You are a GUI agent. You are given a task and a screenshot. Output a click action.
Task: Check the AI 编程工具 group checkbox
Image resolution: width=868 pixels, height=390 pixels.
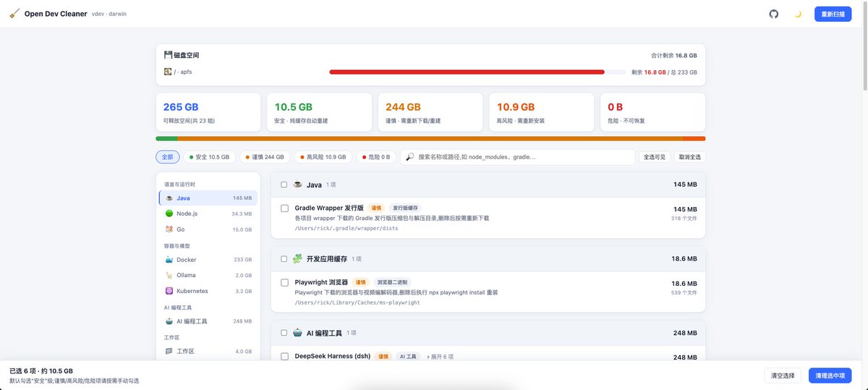pos(284,333)
